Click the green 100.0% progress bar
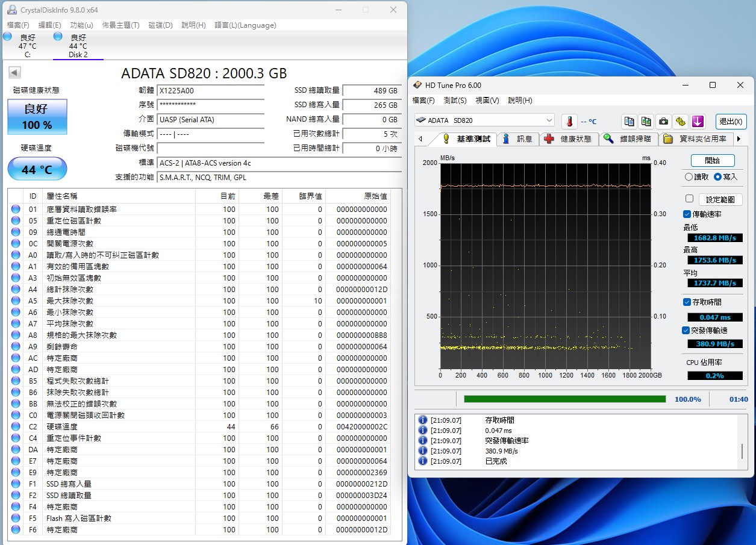This screenshot has height=545, width=756. (564, 399)
